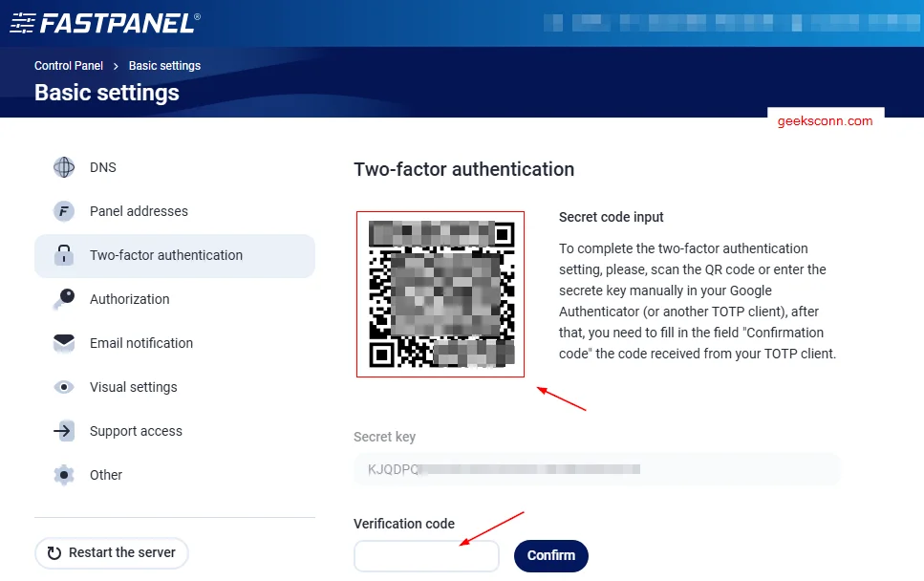924x581 pixels.
Task: Select Basic settings in the breadcrumb
Action: pyautogui.click(x=163, y=65)
